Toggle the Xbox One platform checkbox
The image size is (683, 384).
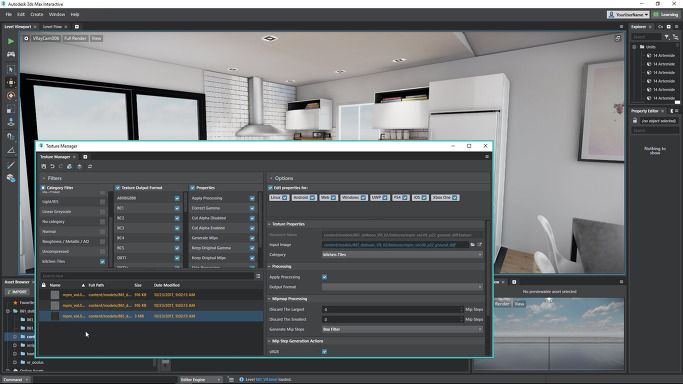[455, 198]
